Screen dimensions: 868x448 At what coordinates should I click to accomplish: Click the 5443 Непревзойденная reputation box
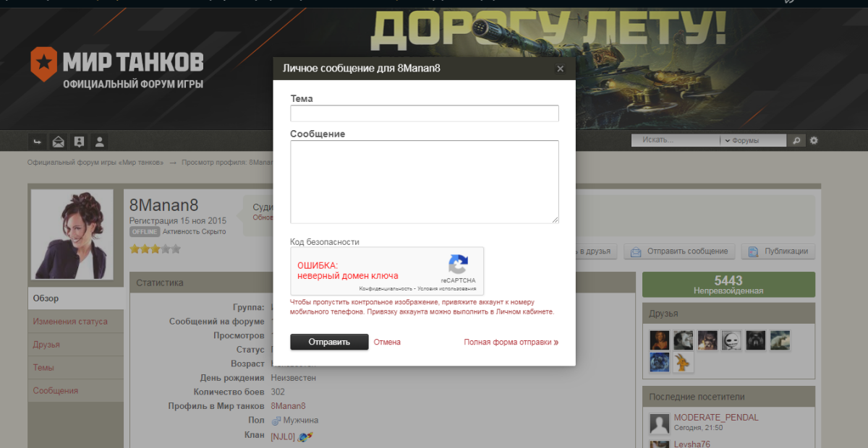pos(728,285)
